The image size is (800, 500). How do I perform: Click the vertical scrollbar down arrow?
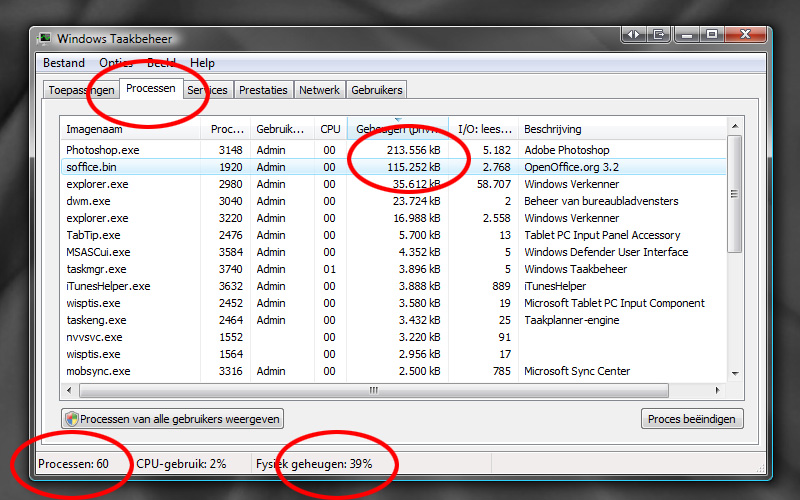[735, 373]
